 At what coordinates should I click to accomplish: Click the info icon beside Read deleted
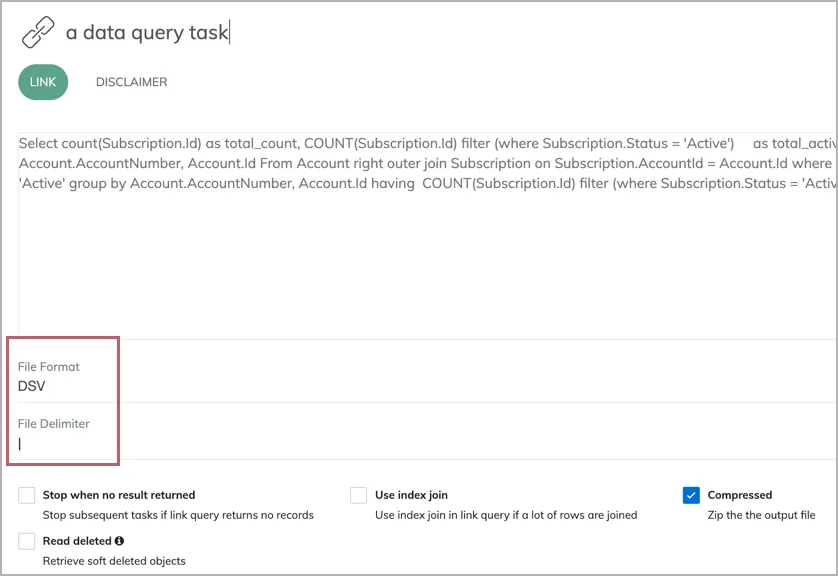[119, 541]
